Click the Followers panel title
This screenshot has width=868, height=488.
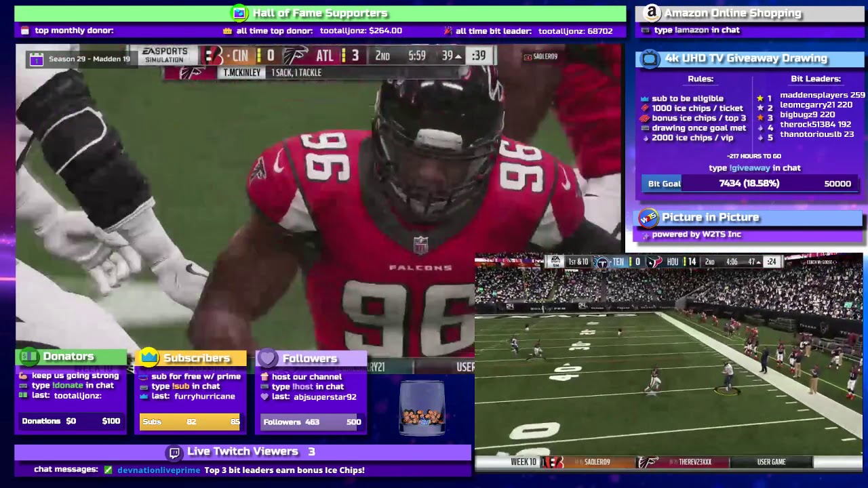(x=310, y=359)
